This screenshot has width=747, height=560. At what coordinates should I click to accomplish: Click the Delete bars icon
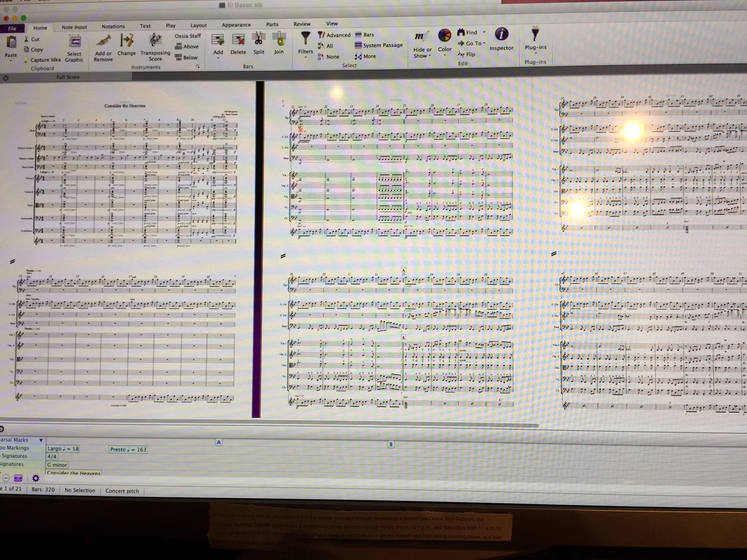tap(238, 40)
